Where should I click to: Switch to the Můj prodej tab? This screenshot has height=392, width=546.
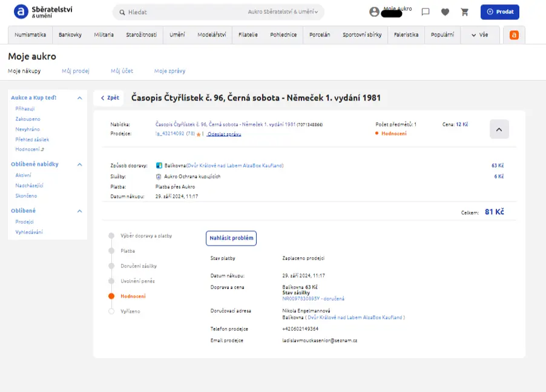click(x=76, y=71)
